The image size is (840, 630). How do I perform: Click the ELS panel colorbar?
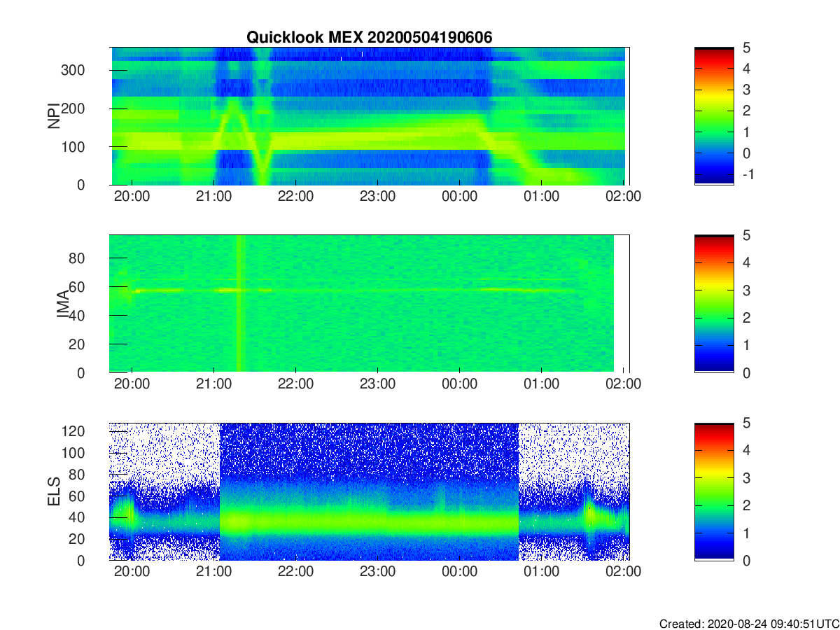(714, 491)
